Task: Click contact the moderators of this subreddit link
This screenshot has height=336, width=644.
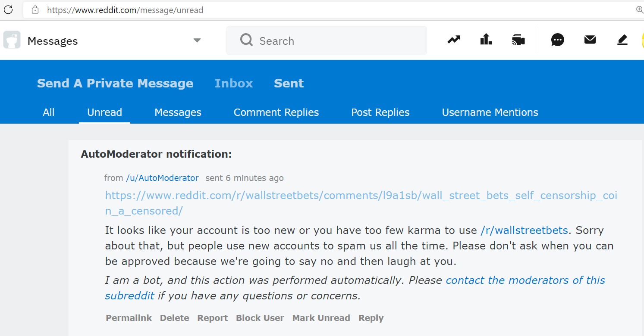Action: tap(525, 280)
